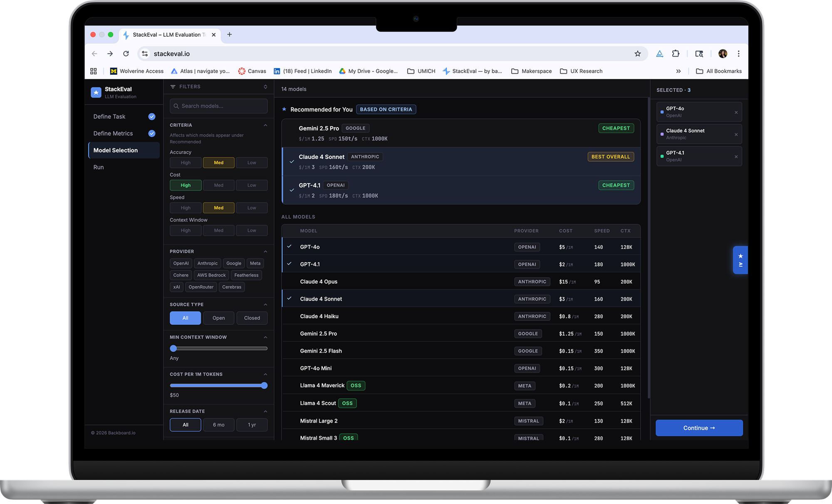This screenshot has width=832, height=504.
Task: Sort by the SPEED column header
Action: tap(602, 231)
